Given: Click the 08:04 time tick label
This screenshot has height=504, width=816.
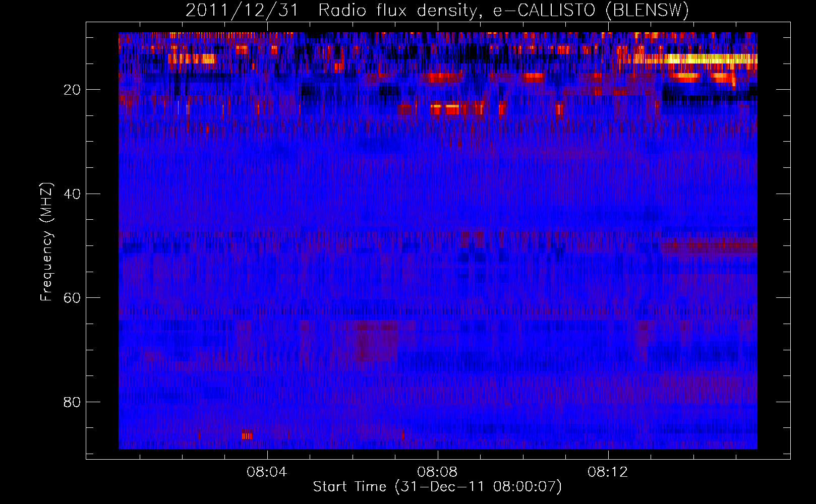Looking at the screenshot, I should (267, 472).
